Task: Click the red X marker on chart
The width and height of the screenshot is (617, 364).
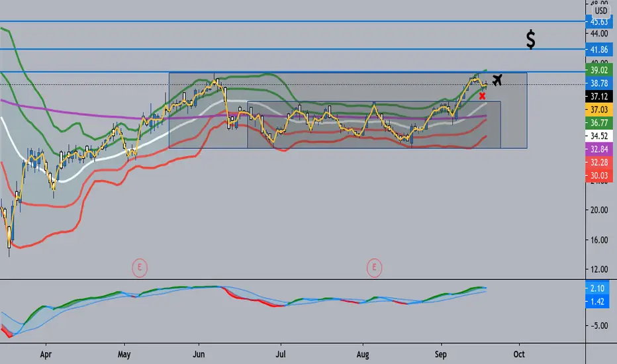Action: (482, 95)
